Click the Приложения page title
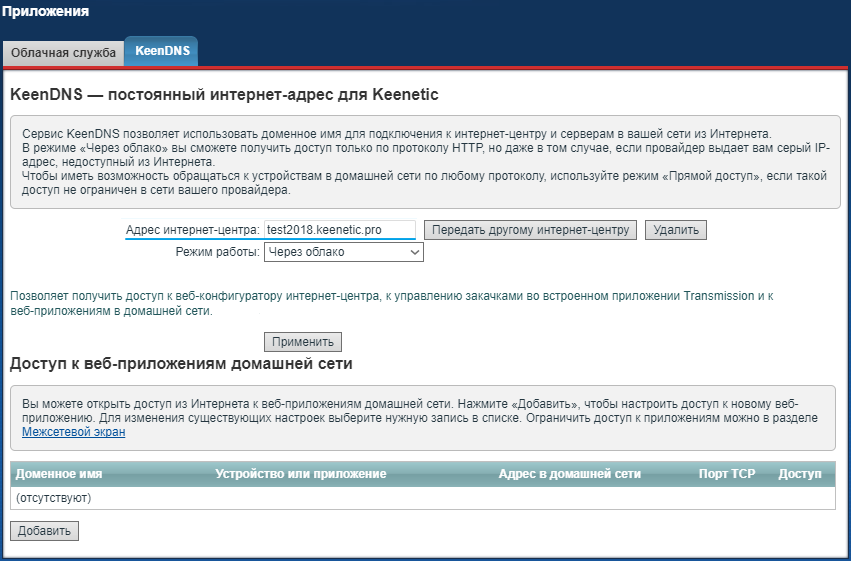Image resolution: width=851 pixels, height=561 pixels. (46, 12)
